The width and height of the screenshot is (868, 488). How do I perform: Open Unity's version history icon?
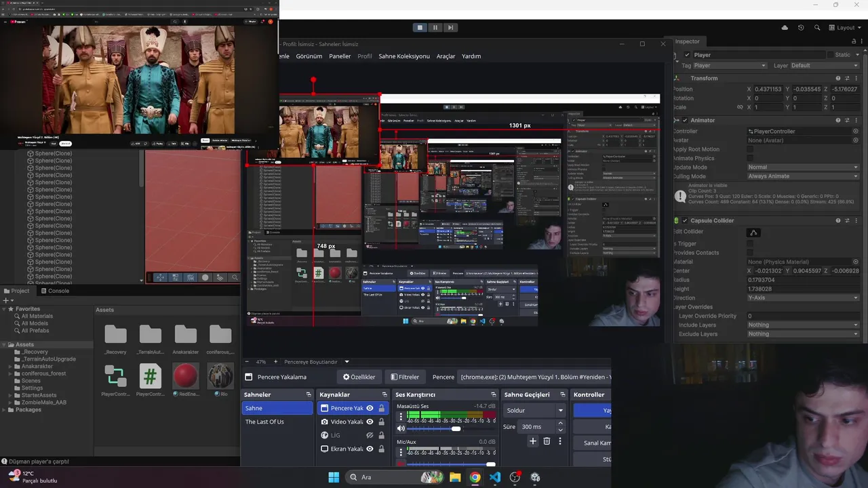coord(801,28)
